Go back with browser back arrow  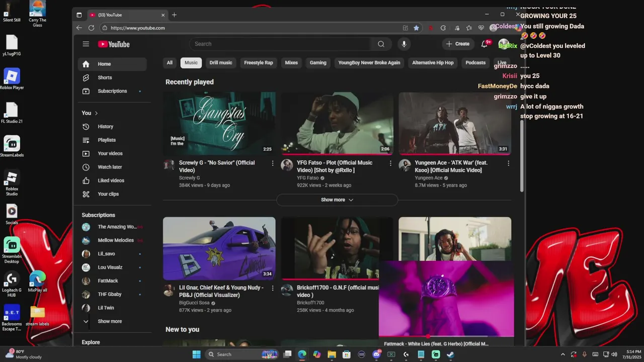[x=79, y=28]
